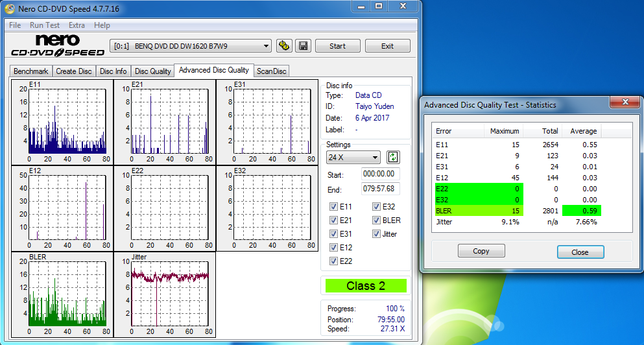The image size is (644, 345).
Task: Click the refresh speed icon beside 24 X
Action: (393, 157)
